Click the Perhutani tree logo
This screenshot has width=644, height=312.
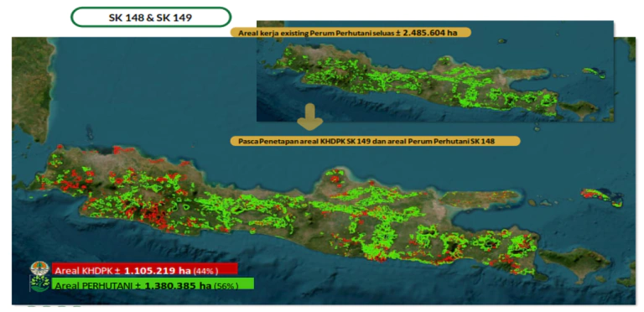pyautogui.click(x=40, y=284)
